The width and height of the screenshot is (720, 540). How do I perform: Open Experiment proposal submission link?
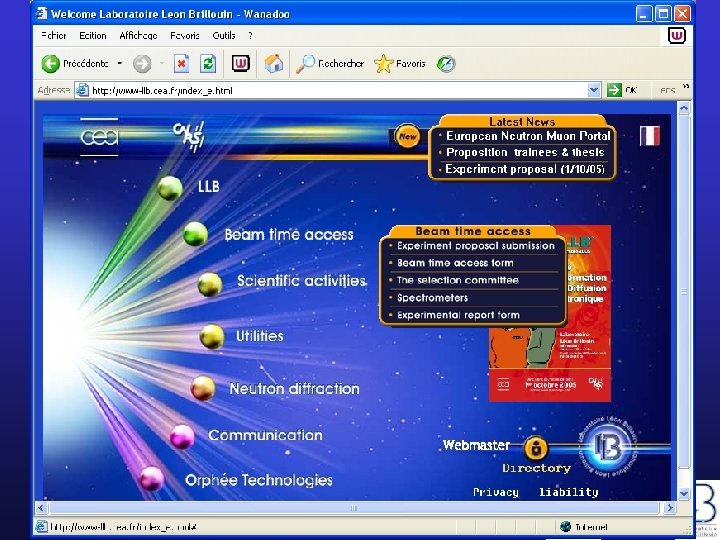click(476, 246)
